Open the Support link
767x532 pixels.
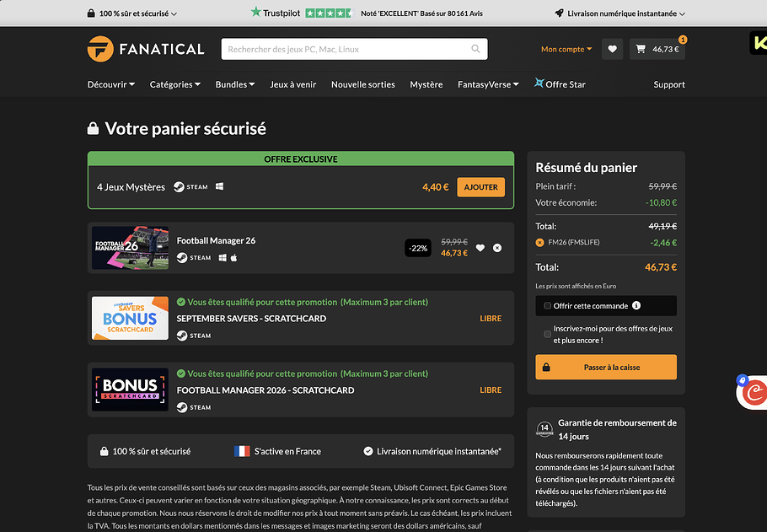pos(668,84)
